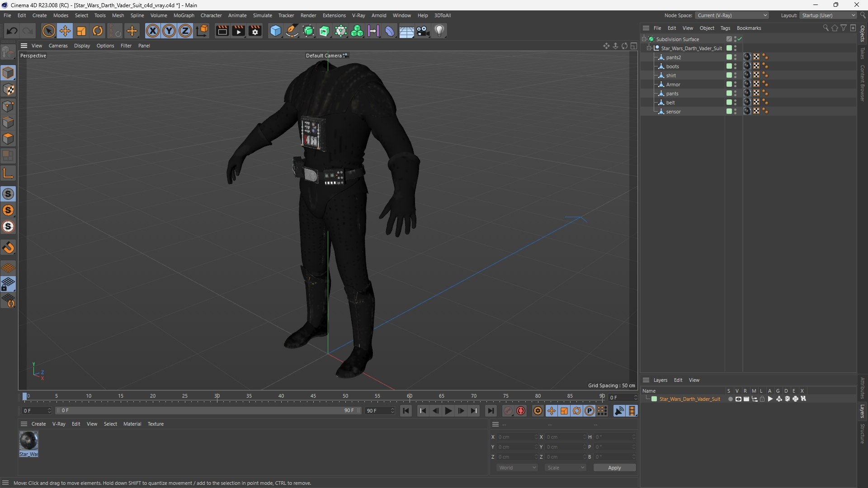Toggle Z axis lock
Screen dimensions: 868x488
coord(185,31)
